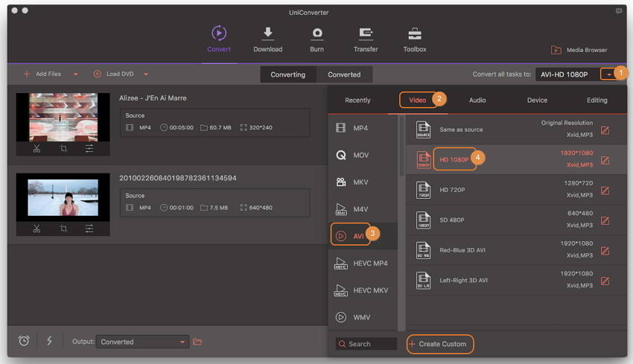Click the AVI-HD 1080P format field

tap(567, 74)
